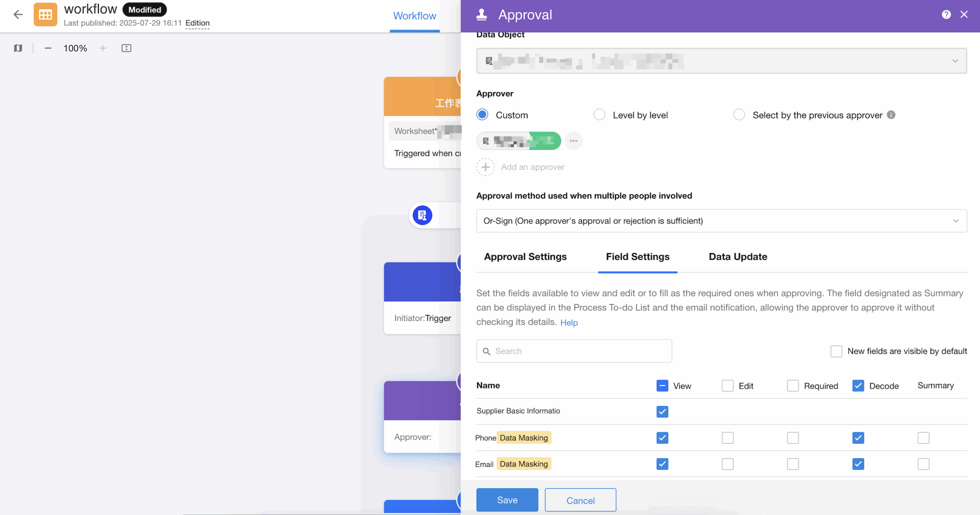
Task: Click the 100% zoom level text
Action: (75, 48)
